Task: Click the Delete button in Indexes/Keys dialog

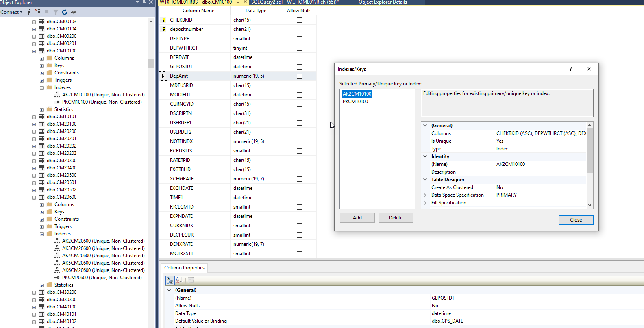Action: (x=396, y=218)
